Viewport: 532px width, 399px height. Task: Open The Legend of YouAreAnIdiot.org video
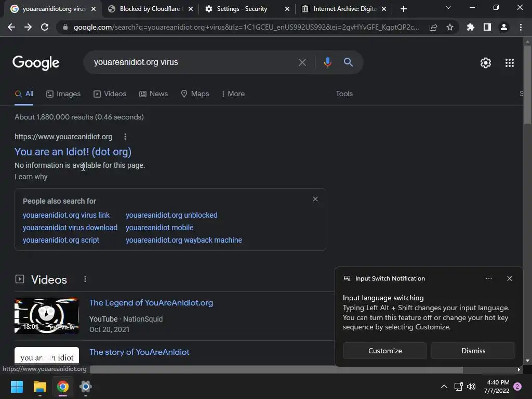(151, 303)
